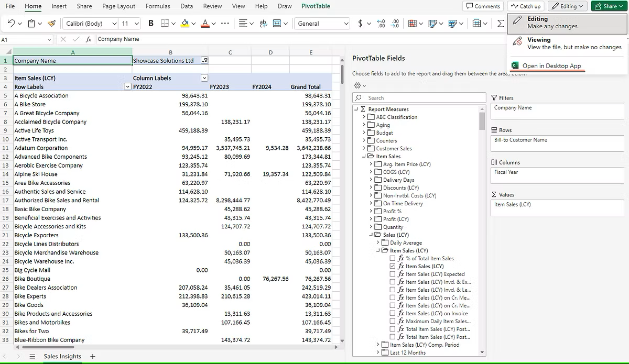This screenshot has height=364, width=629.
Task: Collapse the Item Sales folder
Action: pos(364,157)
